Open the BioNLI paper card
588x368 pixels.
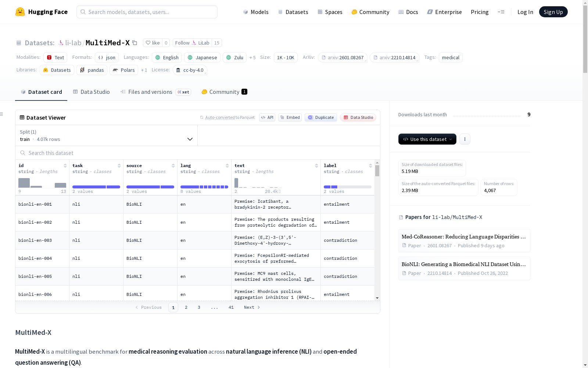[x=464, y=268]
